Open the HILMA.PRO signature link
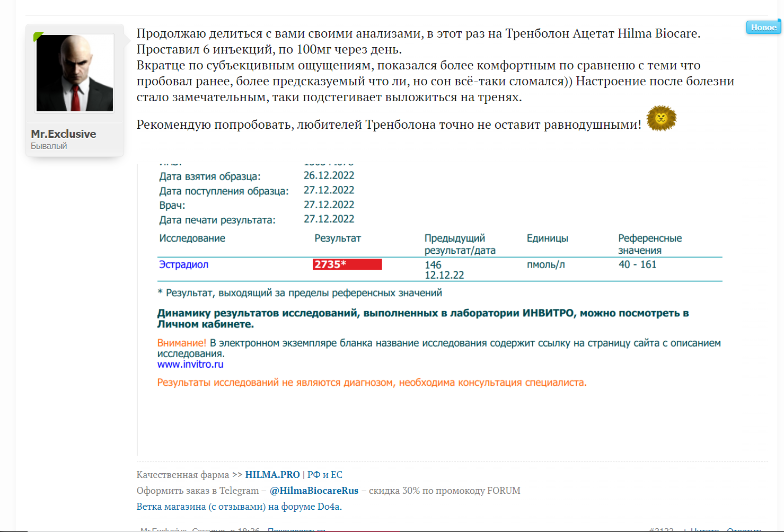The width and height of the screenshot is (784, 532). coord(272,475)
